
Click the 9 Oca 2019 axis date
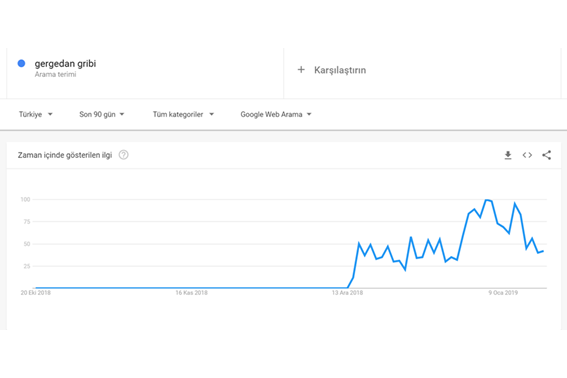pos(503,293)
